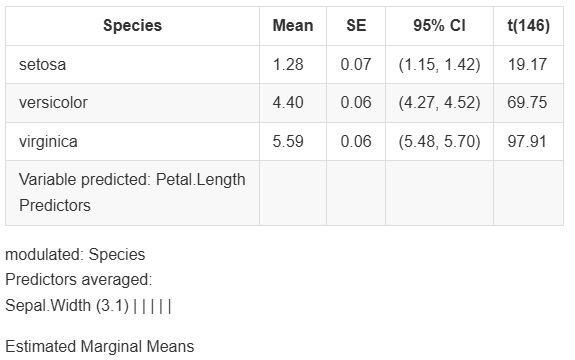Click the t(146) column header
Screen dimensions: 575x360
(528, 26)
